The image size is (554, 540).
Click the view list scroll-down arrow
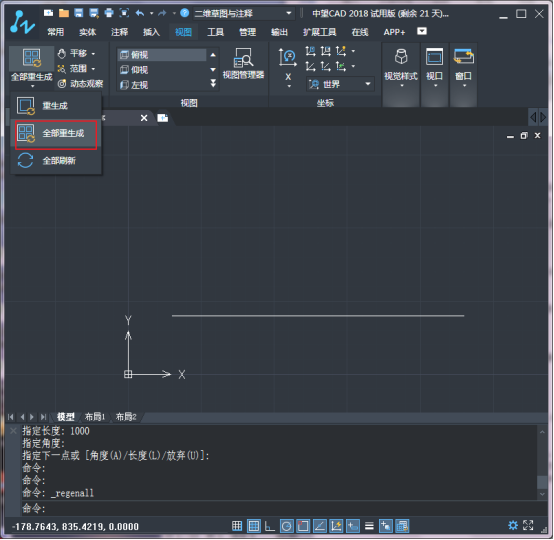click(213, 70)
